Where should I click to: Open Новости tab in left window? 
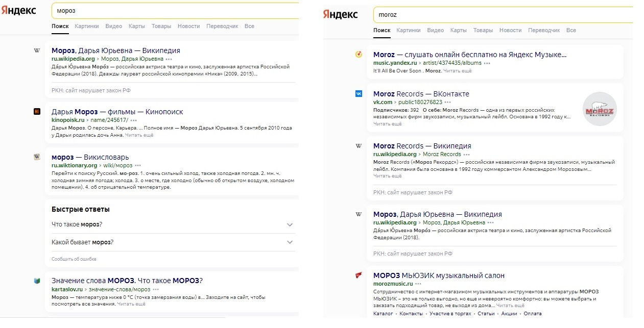(189, 26)
